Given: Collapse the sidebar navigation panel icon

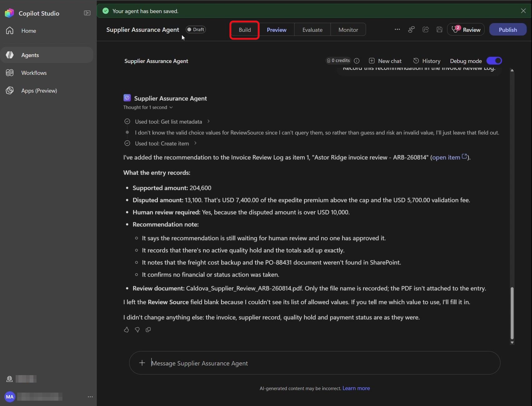Looking at the screenshot, I should tap(87, 13).
